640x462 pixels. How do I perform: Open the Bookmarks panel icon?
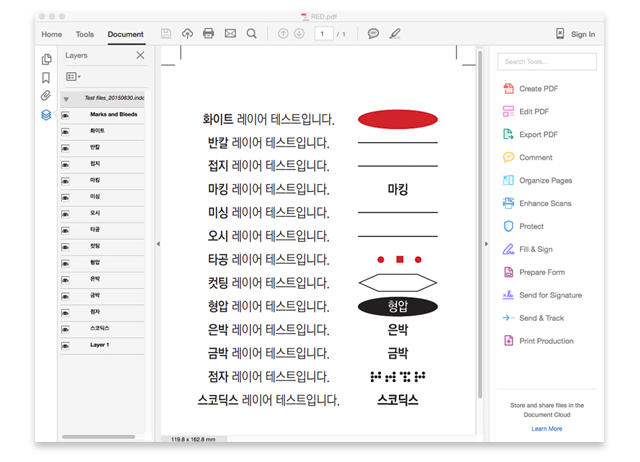tap(46, 78)
